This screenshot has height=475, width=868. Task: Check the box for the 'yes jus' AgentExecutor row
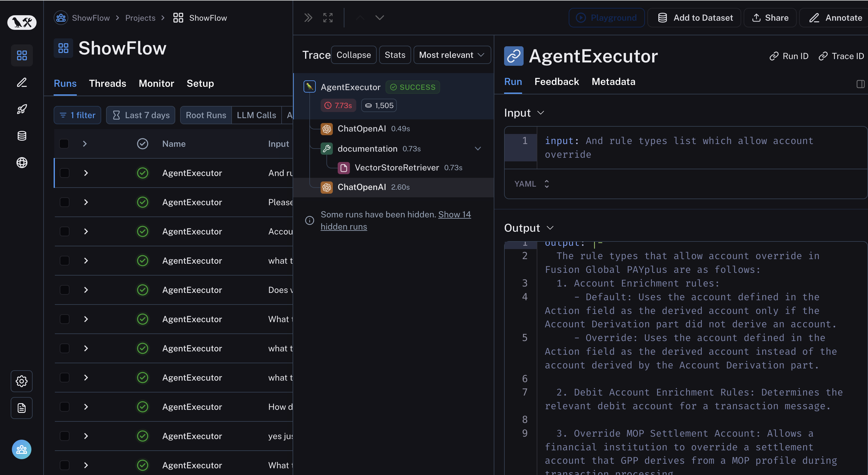[64, 436]
